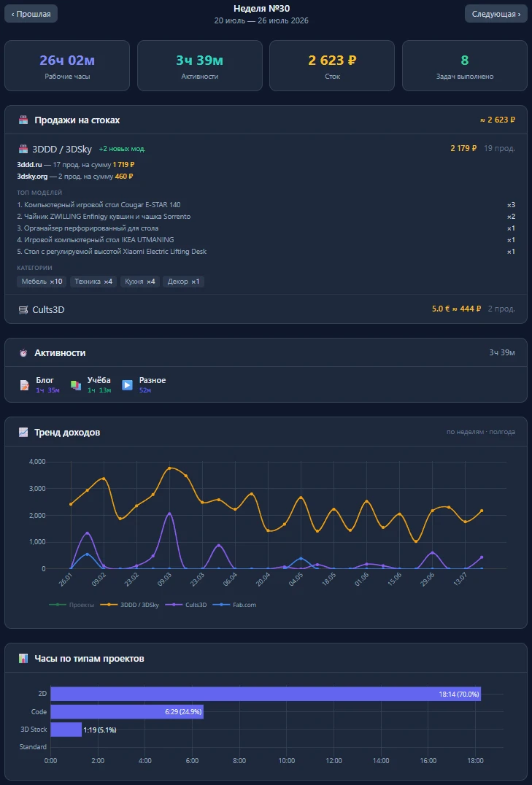Screen dimensions: 532x785
Task: Click the 5.0 € ≈ 444 ₽ Cults3D amount
Action: pyautogui.click(x=456, y=309)
